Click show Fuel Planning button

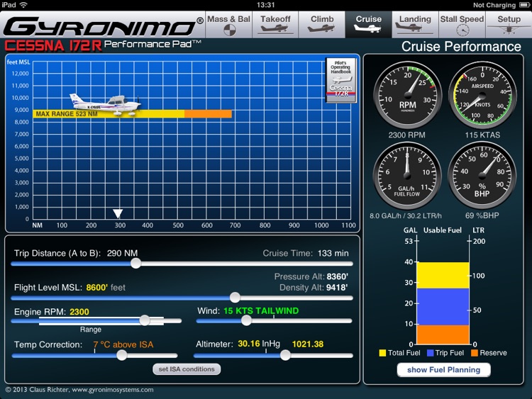[x=443, y=370]
